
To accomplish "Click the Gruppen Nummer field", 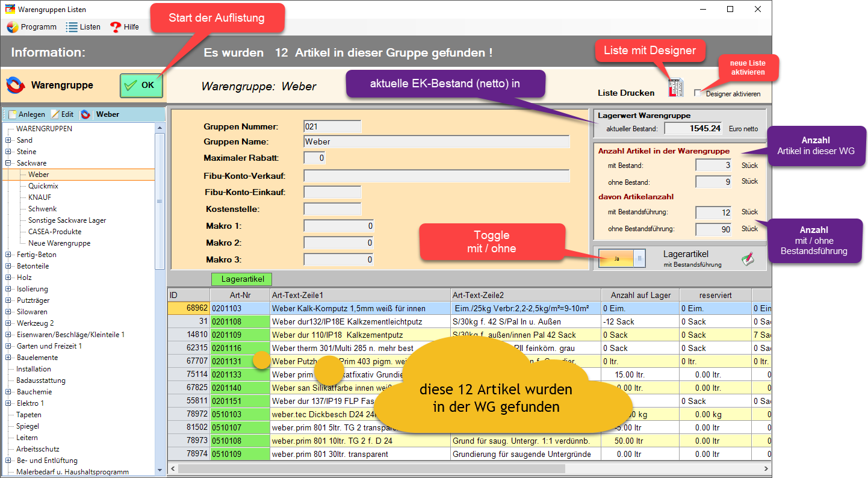I will pos(332,126).
